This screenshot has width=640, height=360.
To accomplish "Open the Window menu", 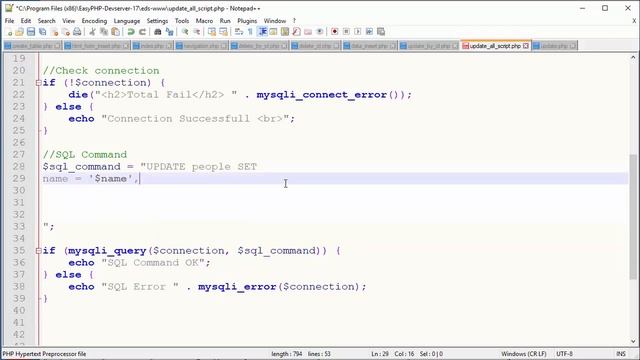I will [x=275, y=21].
